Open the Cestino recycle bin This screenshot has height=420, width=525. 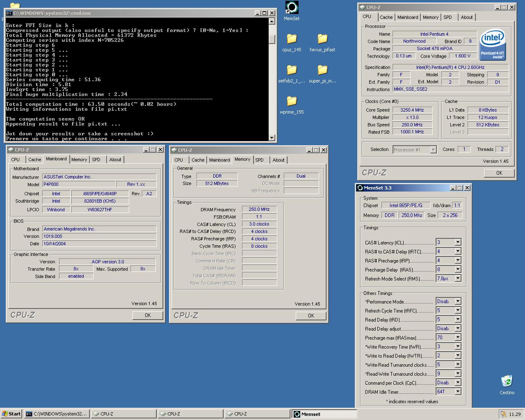(507, 385)
